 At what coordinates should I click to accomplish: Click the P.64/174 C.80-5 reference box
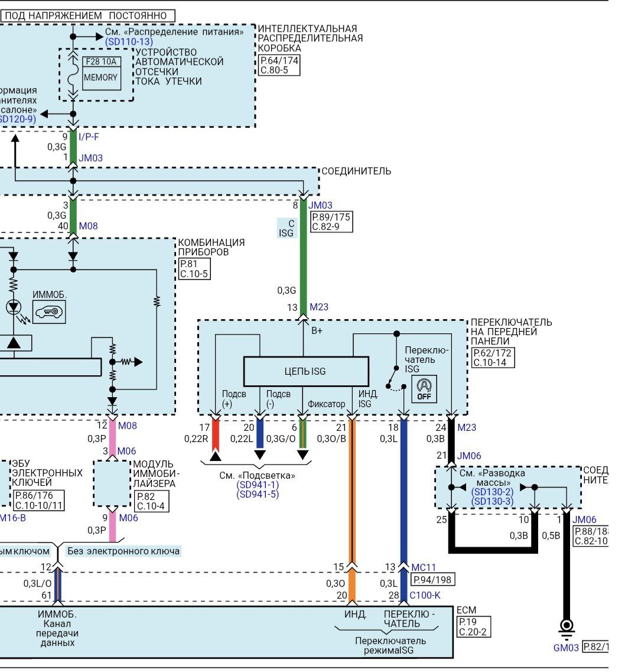279,66
